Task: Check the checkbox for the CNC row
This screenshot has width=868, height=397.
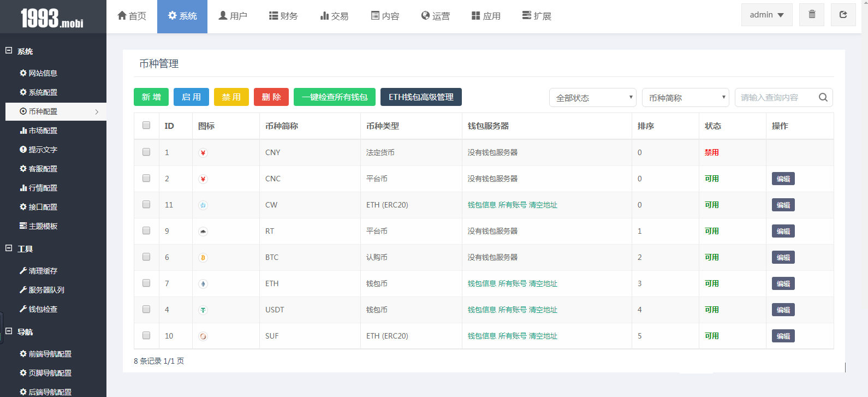Action: point(146,179)
